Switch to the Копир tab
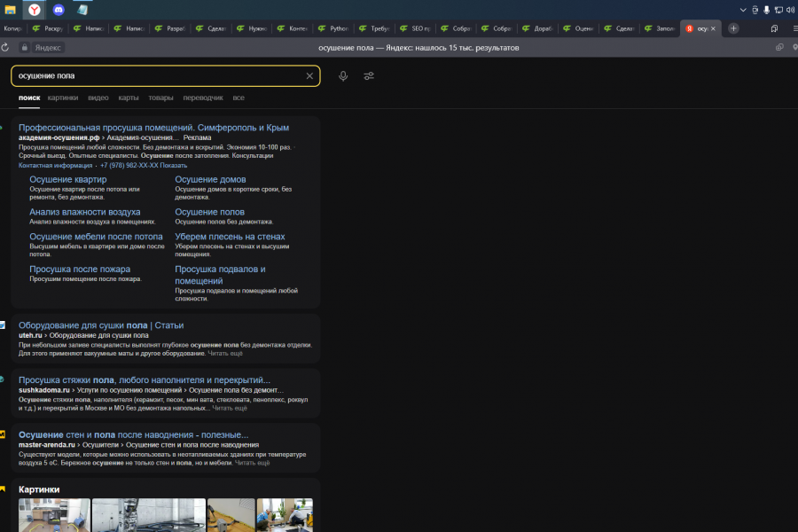Viewport: 798px width, 532px height. coord(13,28)
